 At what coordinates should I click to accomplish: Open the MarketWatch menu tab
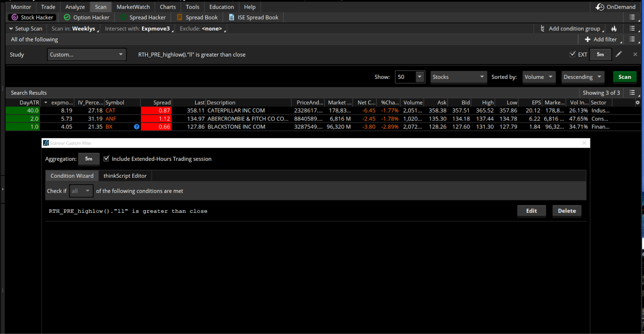click(133, 7)
